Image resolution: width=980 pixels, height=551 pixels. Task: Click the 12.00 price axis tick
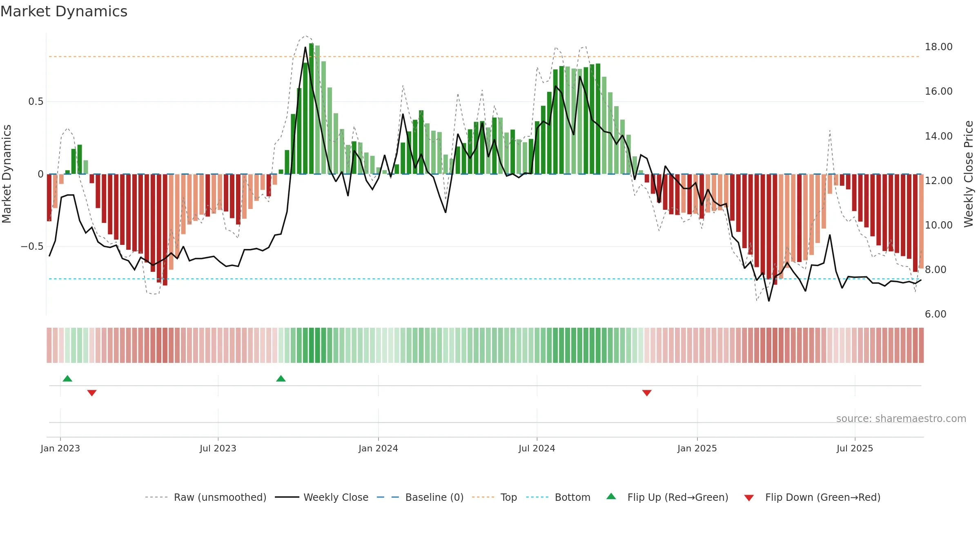939,180
